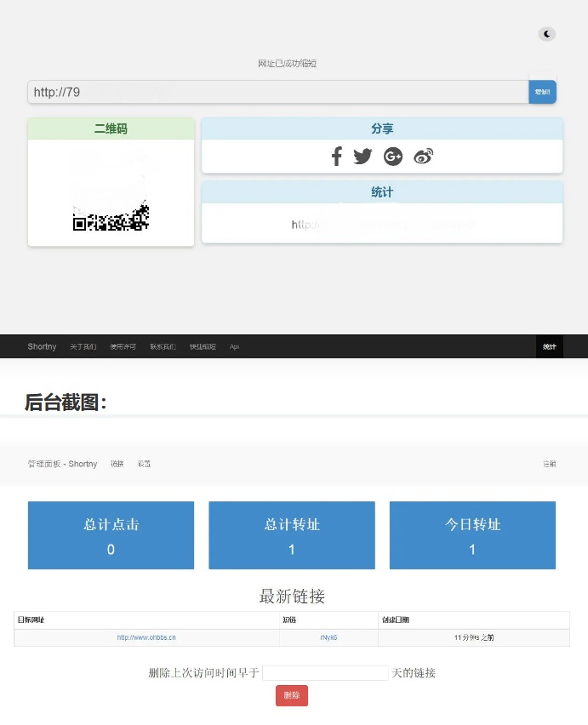Click the red 删除 button
The height and width of the screenshot is (725, 588).
(292, 695)
